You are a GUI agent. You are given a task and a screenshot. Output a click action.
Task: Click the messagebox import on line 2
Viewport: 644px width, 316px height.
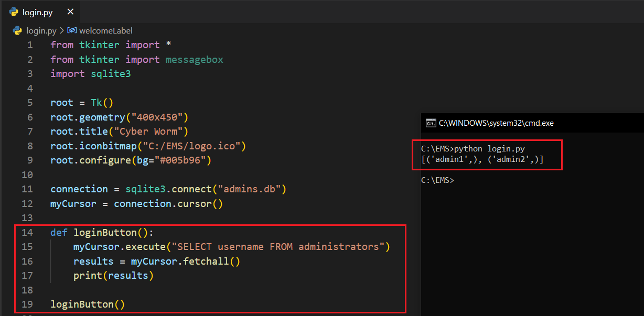(194, 59)
